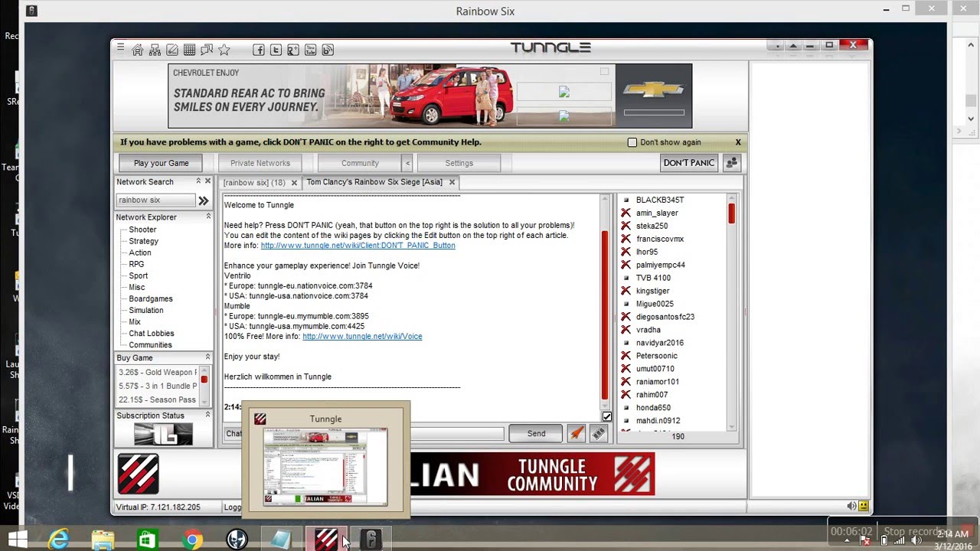
Task: Open Settings
Action: (x=459, y=163)
